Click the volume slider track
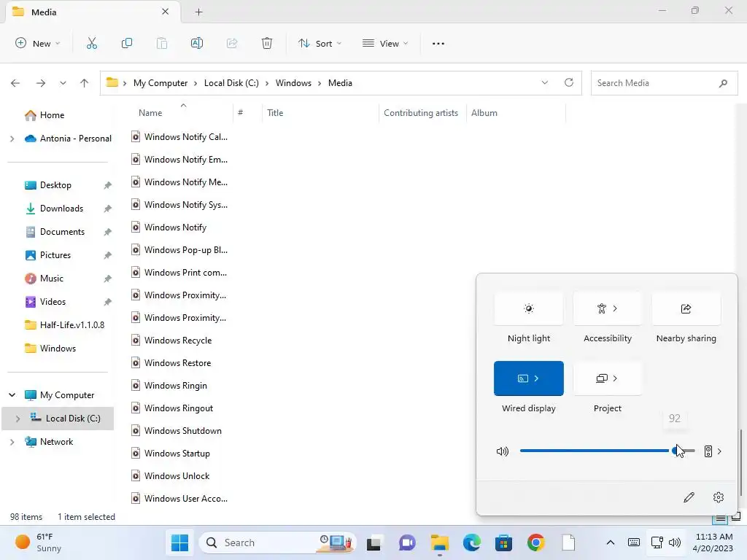This screenshot has height=560, width=747. tap(607, 451)
